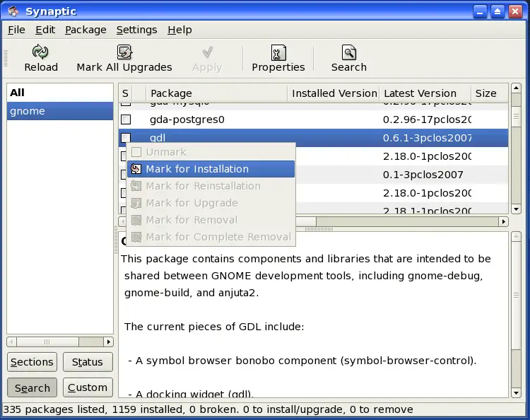This screenshot has width=530, height=420.
Task: Open the Help menu
Action: pyautogui.click(x=179, y=30)
